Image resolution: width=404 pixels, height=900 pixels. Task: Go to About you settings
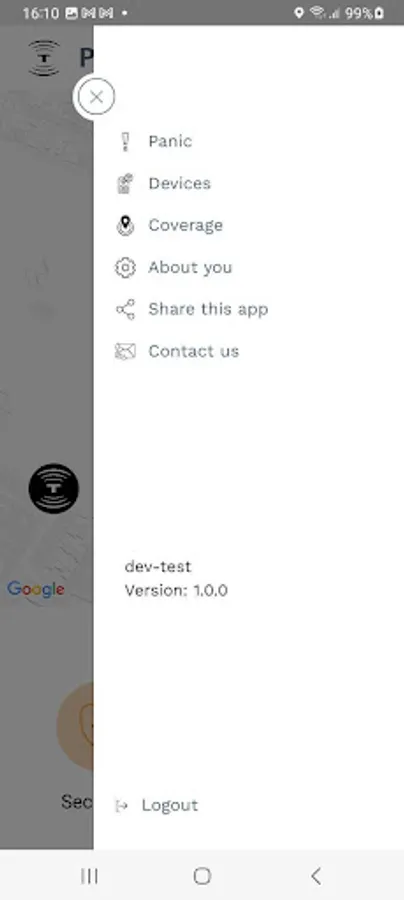click(x=190, y=267)
